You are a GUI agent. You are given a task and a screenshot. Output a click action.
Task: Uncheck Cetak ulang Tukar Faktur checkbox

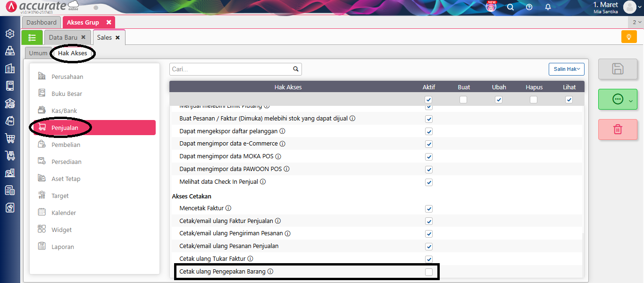pos(428,259)
